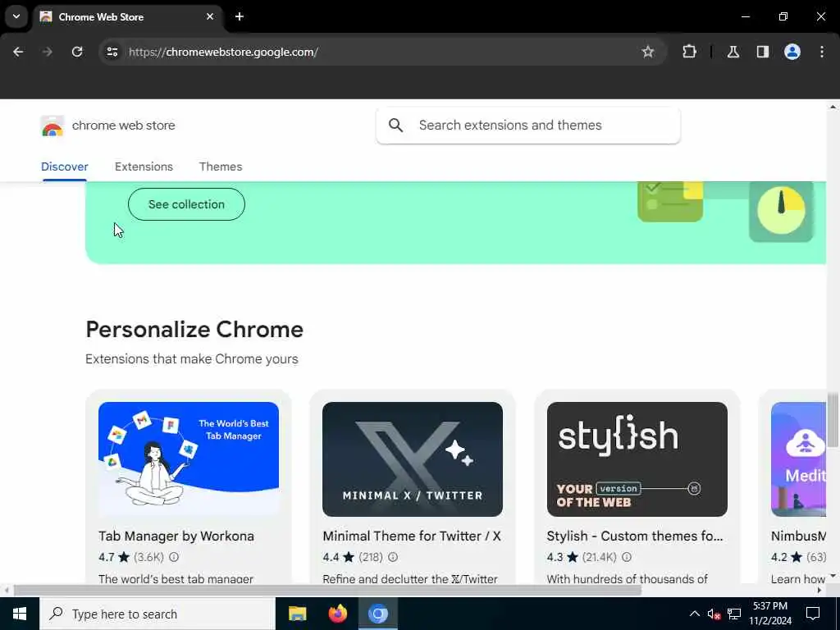Click Minimal Theme (218) review count
Viewport: 840px width, 630px height.
[371, 557]
